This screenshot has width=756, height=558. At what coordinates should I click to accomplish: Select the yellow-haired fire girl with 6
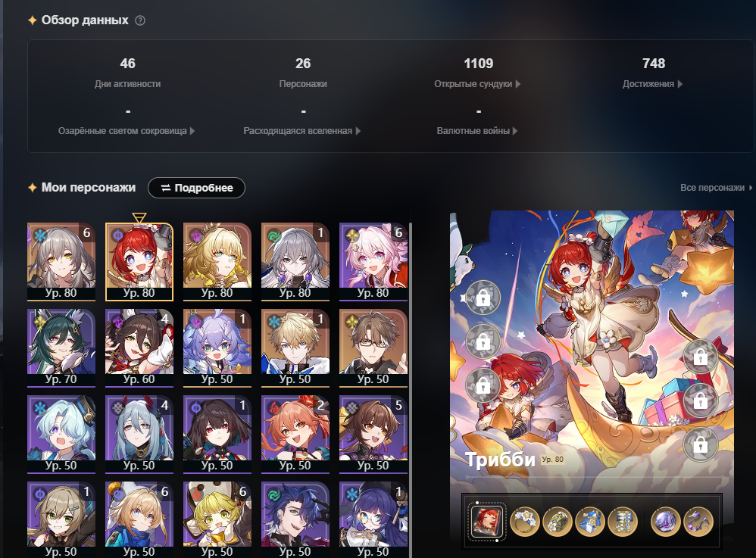pos(217,519)
